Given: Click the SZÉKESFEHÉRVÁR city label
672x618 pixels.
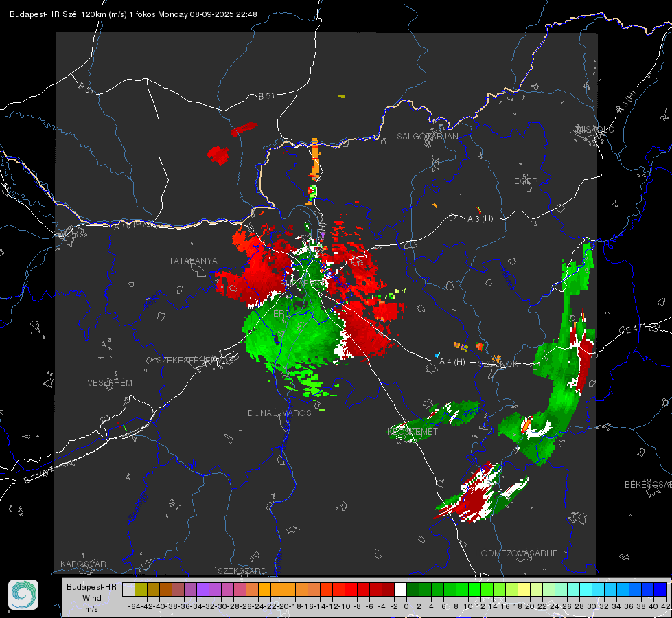Looking at the screenshot, I should (x=197, y=360).
